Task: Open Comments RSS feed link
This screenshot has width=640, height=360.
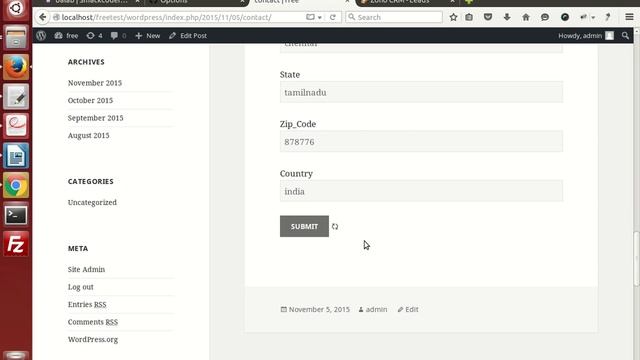Action: 93,322
